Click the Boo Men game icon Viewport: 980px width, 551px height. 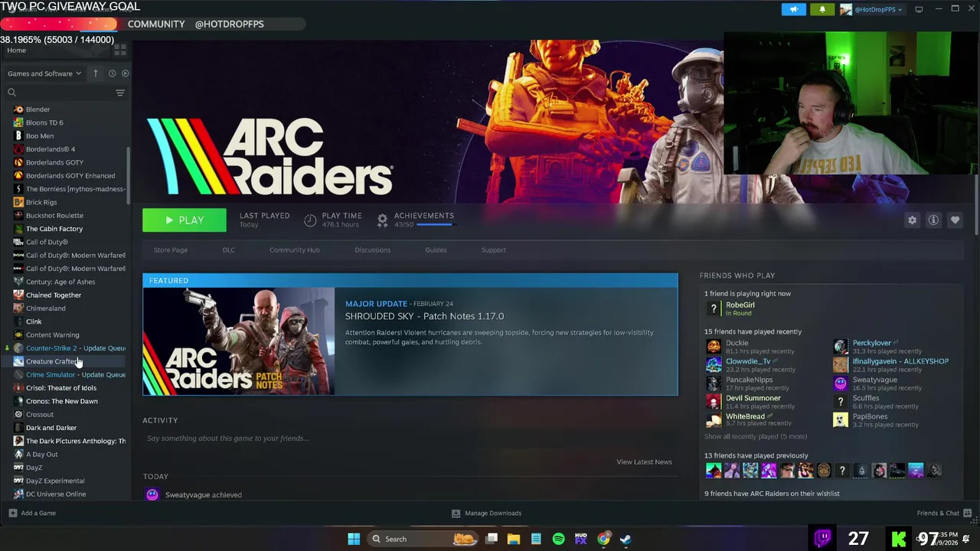(18, 135)
